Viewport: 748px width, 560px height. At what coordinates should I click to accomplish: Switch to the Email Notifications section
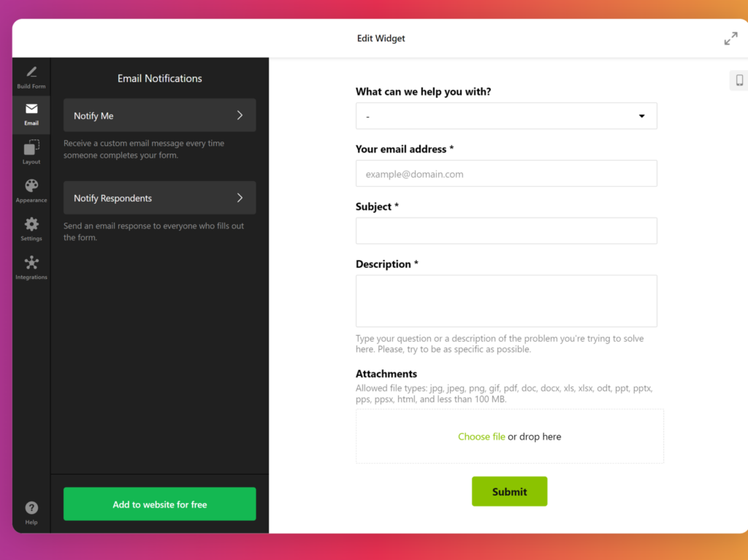click(159, 78)
